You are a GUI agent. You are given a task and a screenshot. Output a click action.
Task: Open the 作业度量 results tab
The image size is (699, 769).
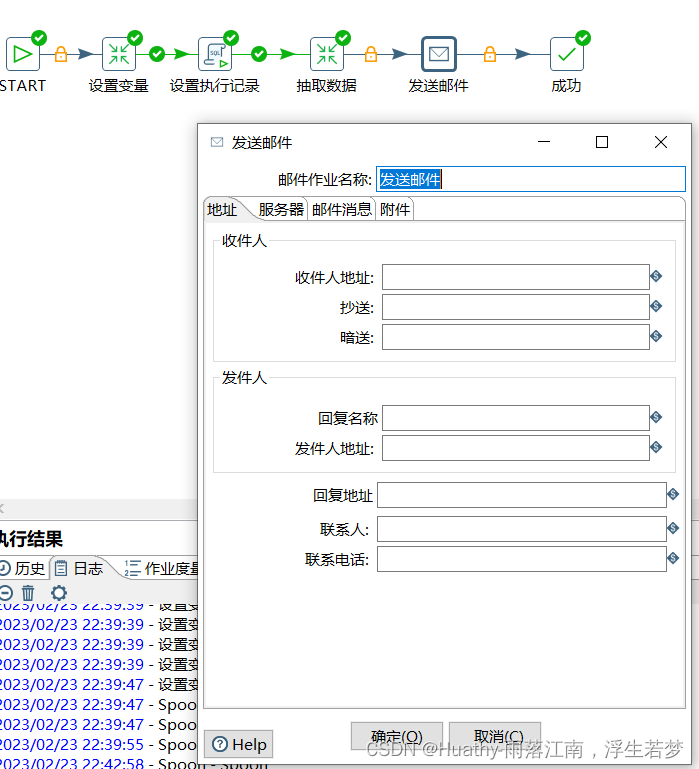[162, 568]
